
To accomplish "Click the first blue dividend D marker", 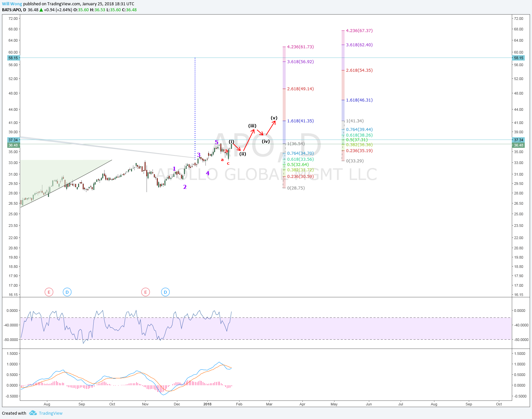I will click(67, 292).
